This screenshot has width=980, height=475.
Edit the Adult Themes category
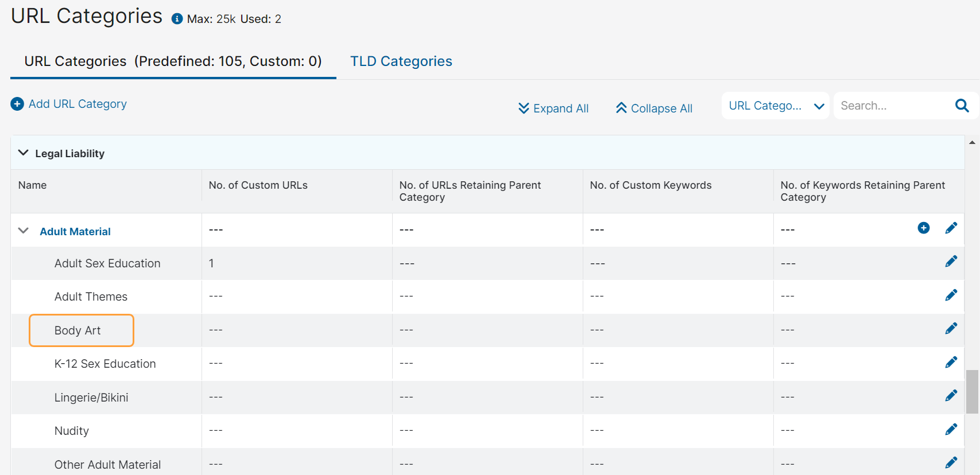[951, 295]
